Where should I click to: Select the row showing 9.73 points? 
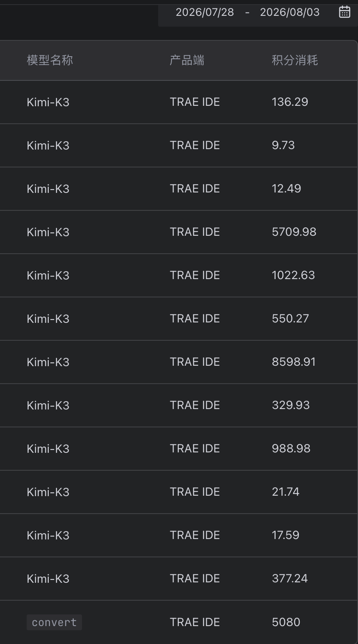click(179, 145)
